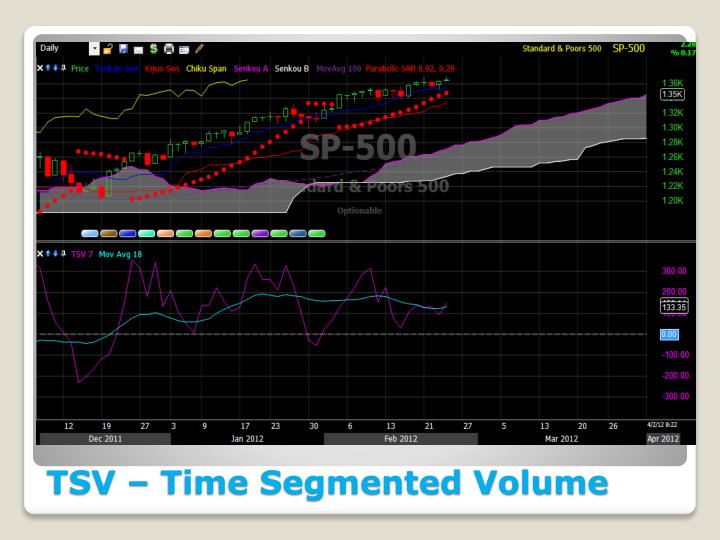Click the white Senkou B legend label
This screenshot has height=540, width=720.
pyautogui.click(x=292, y=68)
